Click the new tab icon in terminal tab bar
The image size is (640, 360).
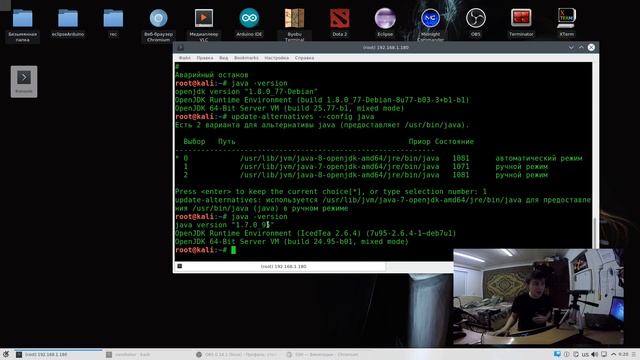[x=180, y=266]
